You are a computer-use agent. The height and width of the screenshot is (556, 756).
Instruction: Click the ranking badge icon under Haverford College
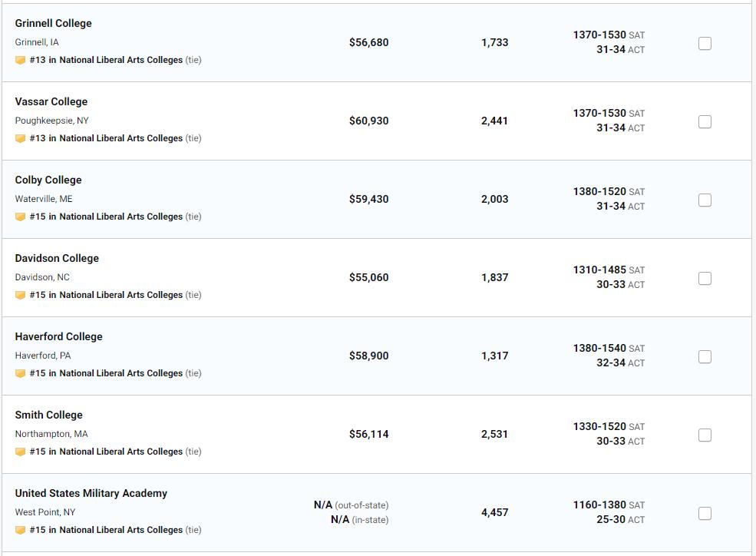[x=20, y=373]
